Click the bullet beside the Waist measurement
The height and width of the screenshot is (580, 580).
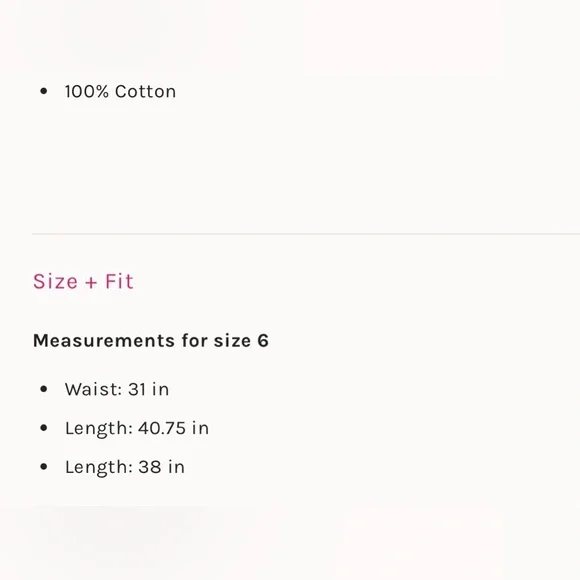(44, 389)
